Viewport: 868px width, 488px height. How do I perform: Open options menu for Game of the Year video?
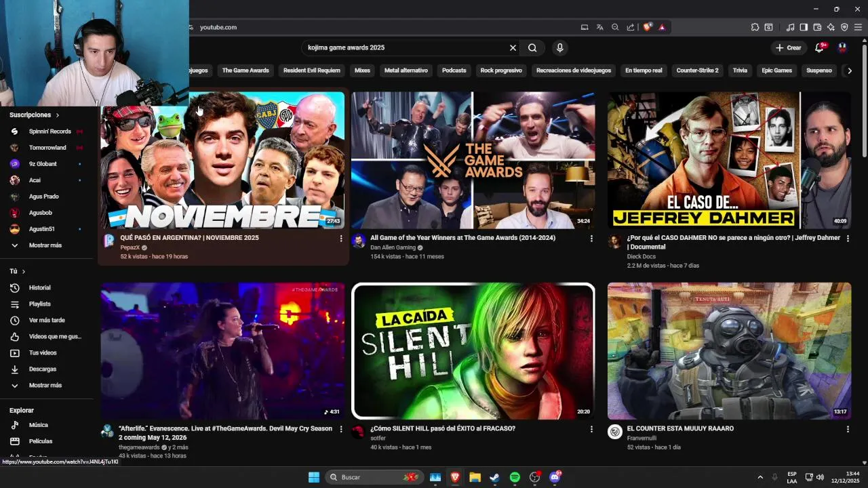[x=591, y=239]
